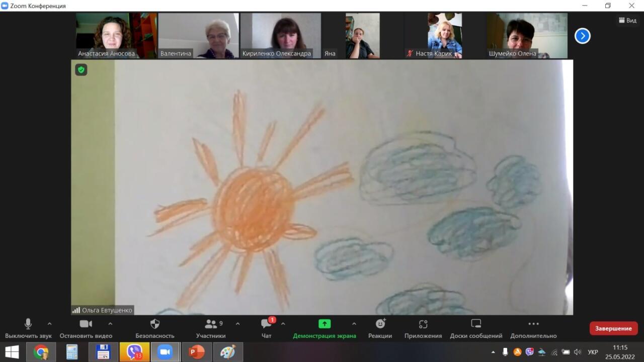Select Анастасия Аносова video thumbnail
Image resolution: width=644 pixels, height=362 pixels.
tap(117, 36)
